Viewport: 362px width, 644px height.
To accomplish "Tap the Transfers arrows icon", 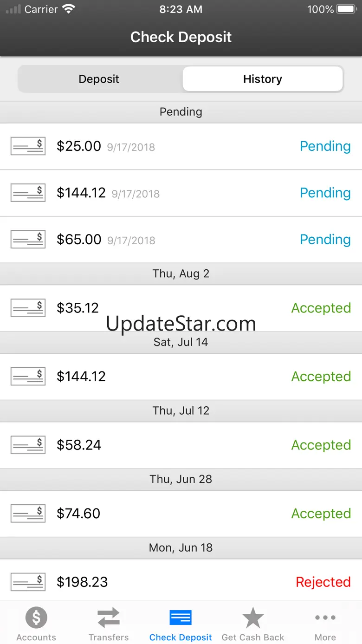I will (109, 618).
